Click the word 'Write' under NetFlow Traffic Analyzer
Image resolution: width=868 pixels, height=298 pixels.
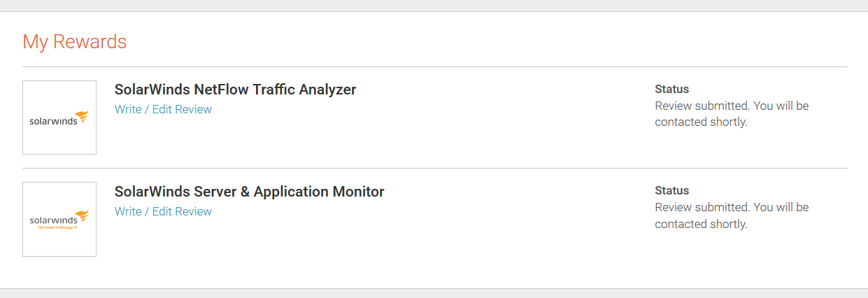[128, 109]
